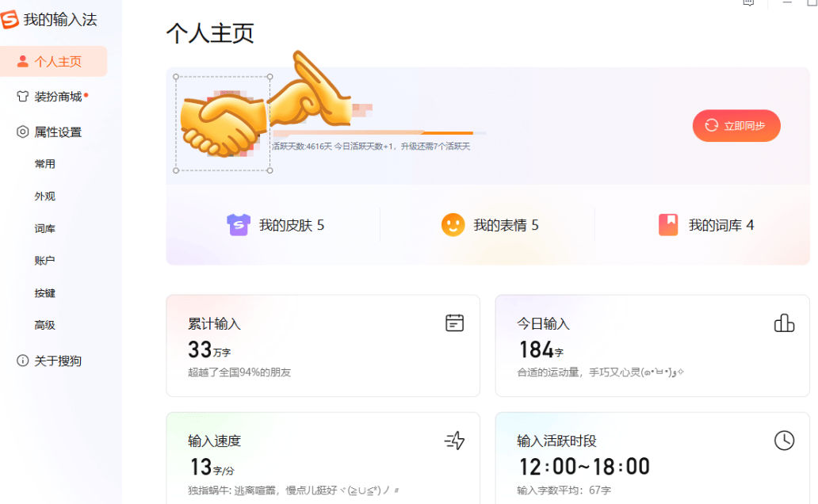This screenshot has height=504, width=818.
Task: Select 常用 settings in the sidebar
Action: click(45, 164)
